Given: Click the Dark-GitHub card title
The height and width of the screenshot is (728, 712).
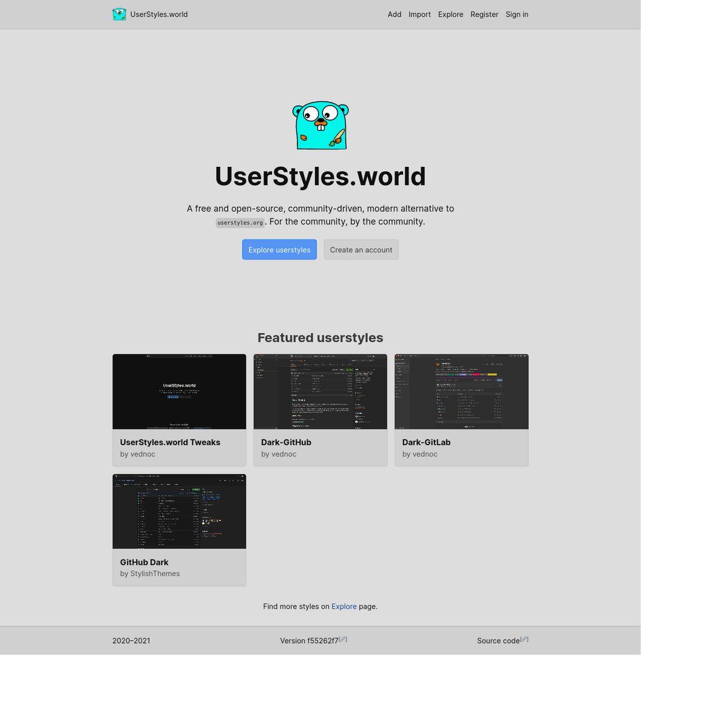Looking at the screenshot, I should click(286, 442).
